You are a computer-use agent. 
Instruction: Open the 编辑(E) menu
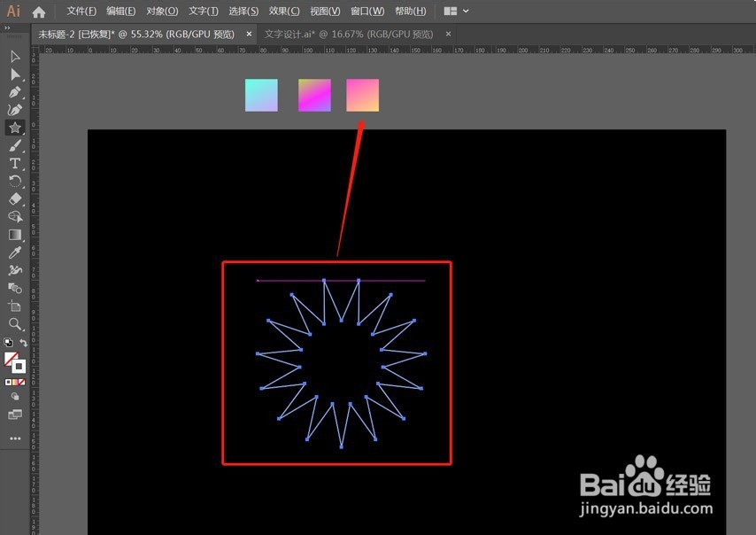coord(120,11)
